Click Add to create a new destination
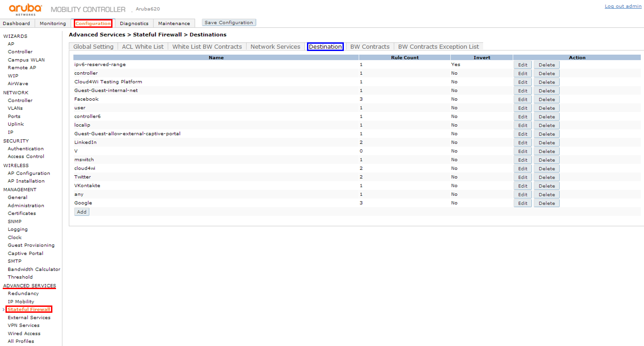This screenshot has width=644, height=346. click(x=82, y=212)
